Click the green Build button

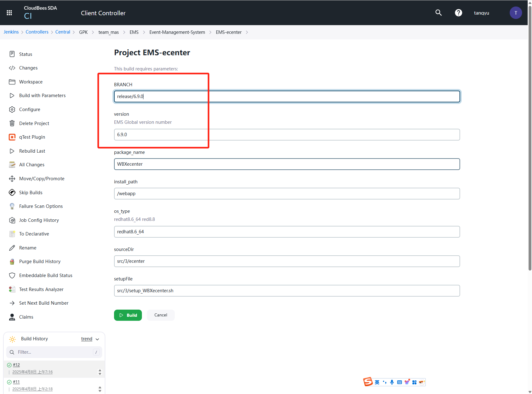tap(128, 315)
